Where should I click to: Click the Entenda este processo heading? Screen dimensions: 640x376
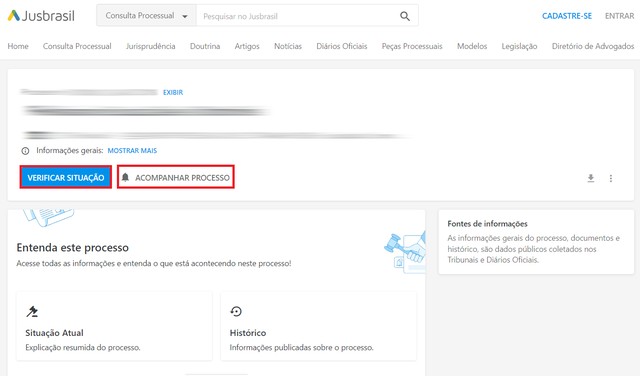(73, 247)
